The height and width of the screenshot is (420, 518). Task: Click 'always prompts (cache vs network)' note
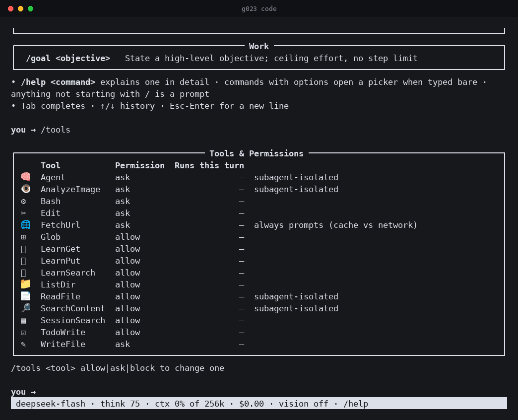pyautogui.click(x=335, y=225)
